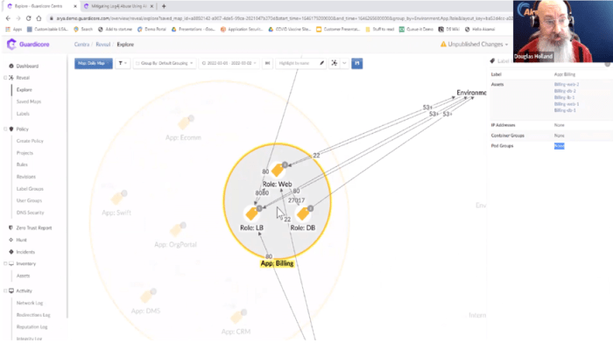Click the Role: Web node icon
The image size is (613, 364).
pyautogui.click(x=278, y=171)
